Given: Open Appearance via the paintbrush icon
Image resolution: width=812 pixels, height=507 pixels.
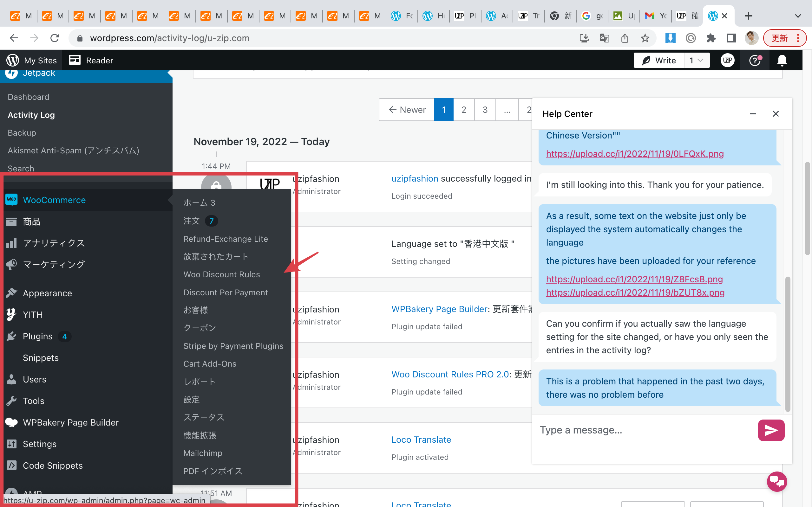Looking at the screenshot, I should 11,293.
